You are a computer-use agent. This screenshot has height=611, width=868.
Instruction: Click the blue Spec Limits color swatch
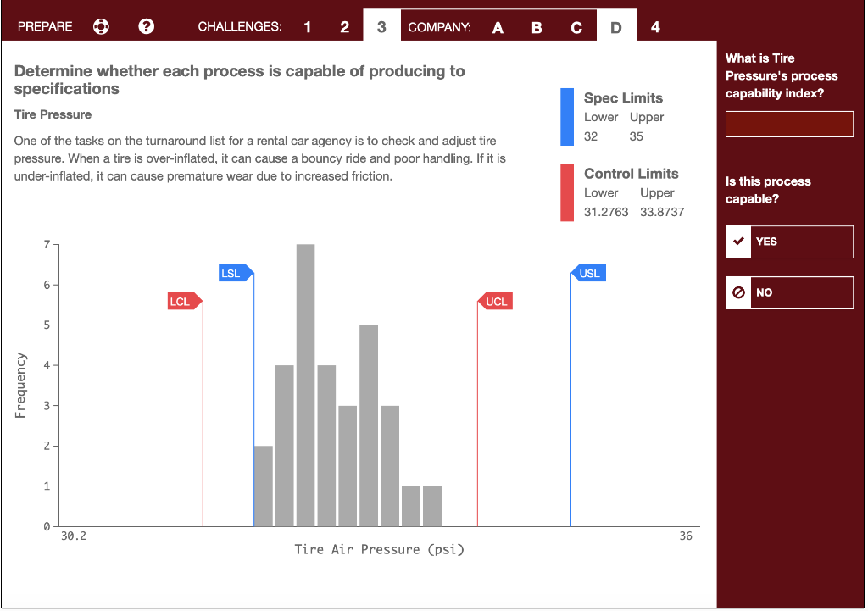pyautogui.click(x=567, y=117)
